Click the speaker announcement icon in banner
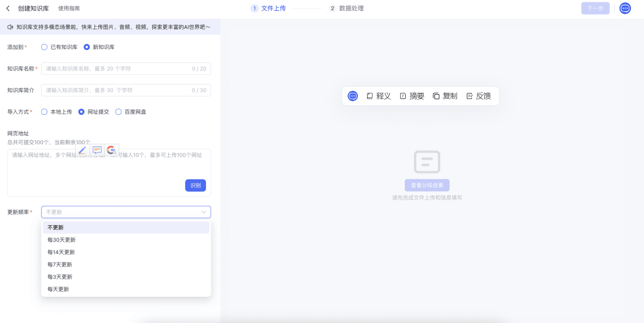Viewport: 644px width, 323px height. (x=10, y=27)
